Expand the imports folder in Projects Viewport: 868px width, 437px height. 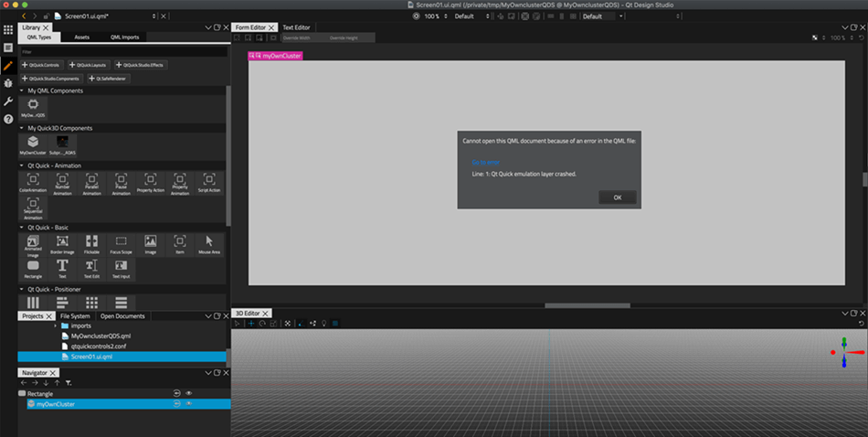click(x=56, y=325)
